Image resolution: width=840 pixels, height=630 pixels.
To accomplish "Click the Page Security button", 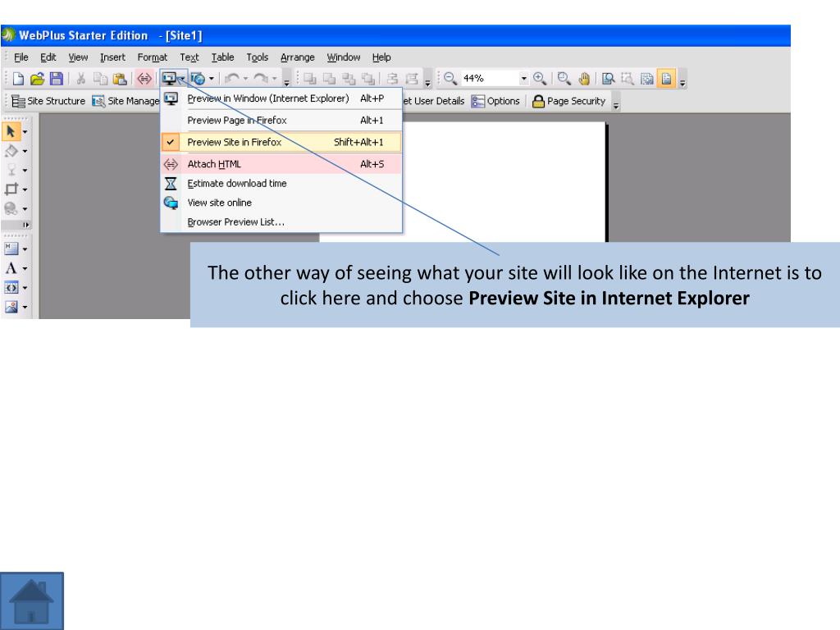I will (x=568, y=101).
